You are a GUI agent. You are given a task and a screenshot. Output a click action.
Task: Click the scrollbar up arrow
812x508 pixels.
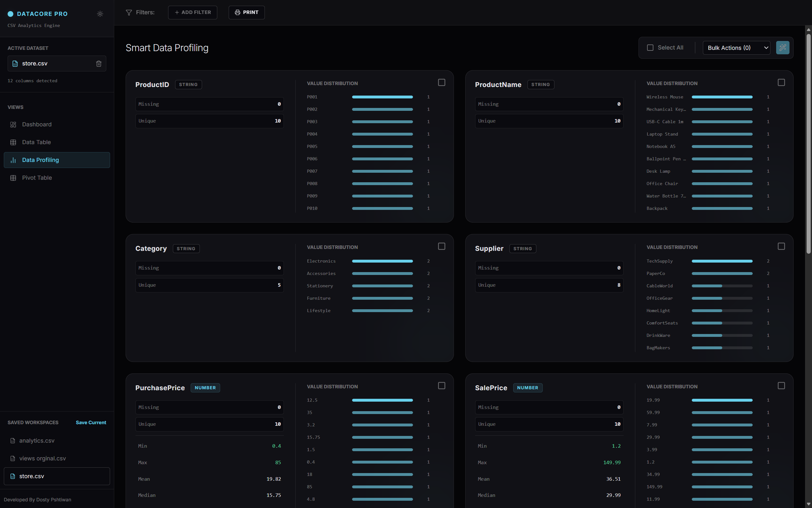coord(808,29)
